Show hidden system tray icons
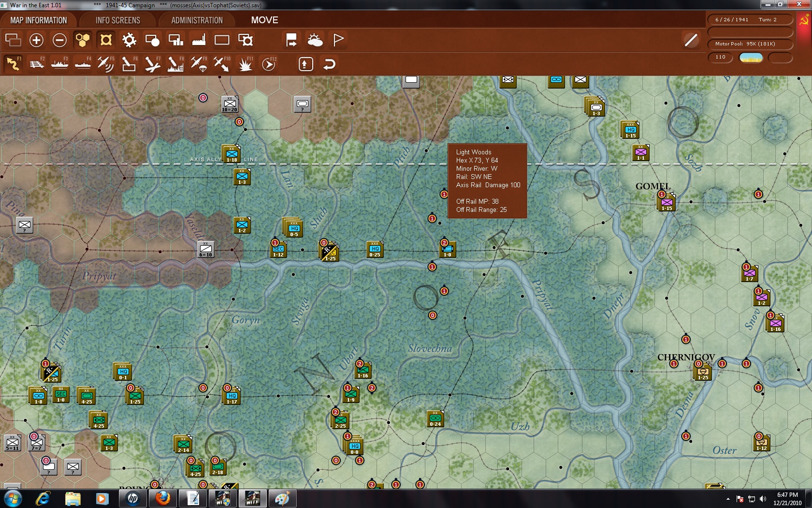 coord(728,499)
